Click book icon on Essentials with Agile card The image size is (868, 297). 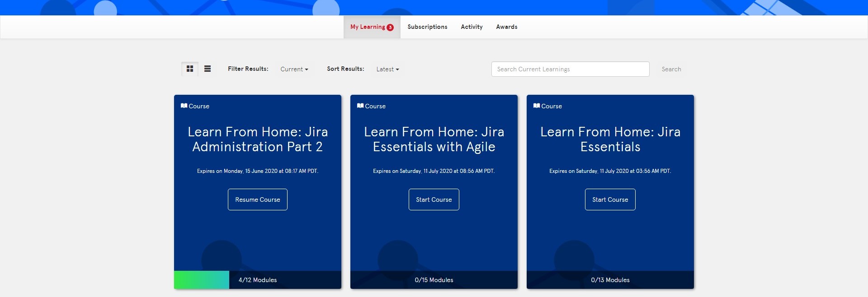coord(360,106)
